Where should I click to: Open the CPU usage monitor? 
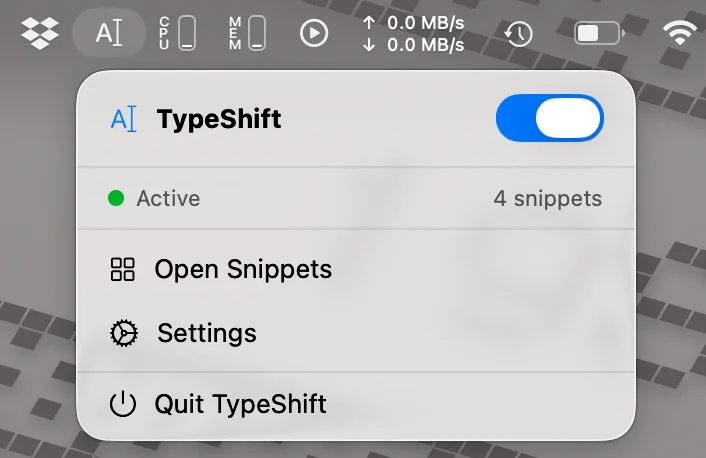click(177, 33)
